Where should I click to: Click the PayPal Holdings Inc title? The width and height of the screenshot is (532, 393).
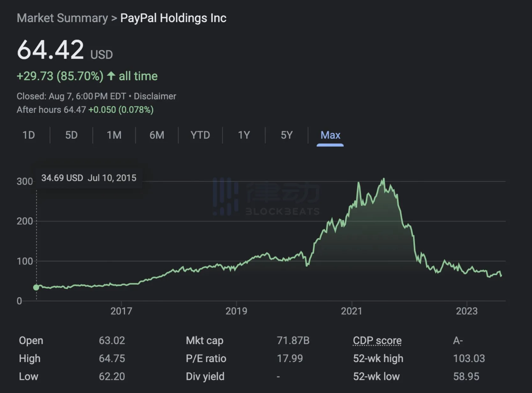click(x=173, y=18)
